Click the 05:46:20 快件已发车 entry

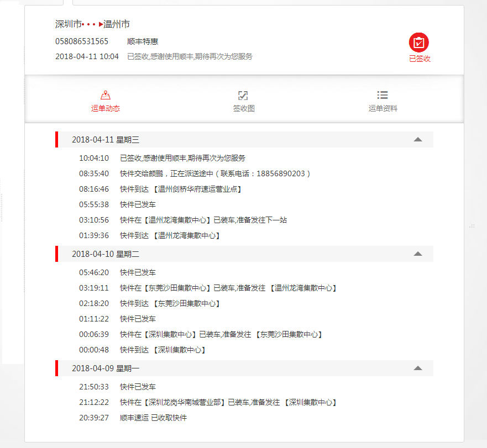(x=117, y=272)
